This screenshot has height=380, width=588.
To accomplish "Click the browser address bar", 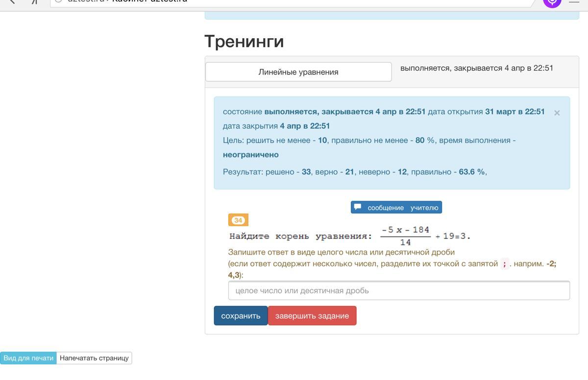I will (x=294, y=2).
